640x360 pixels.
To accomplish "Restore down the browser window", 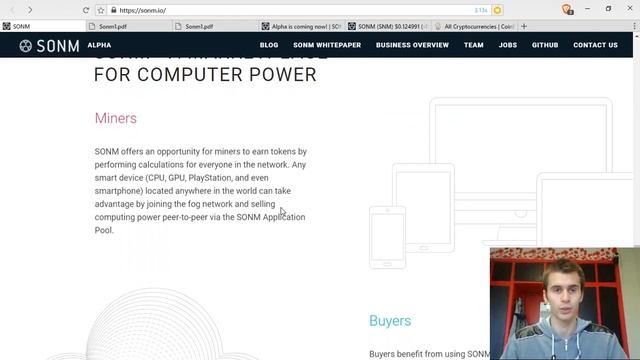I will click(609, 9).
